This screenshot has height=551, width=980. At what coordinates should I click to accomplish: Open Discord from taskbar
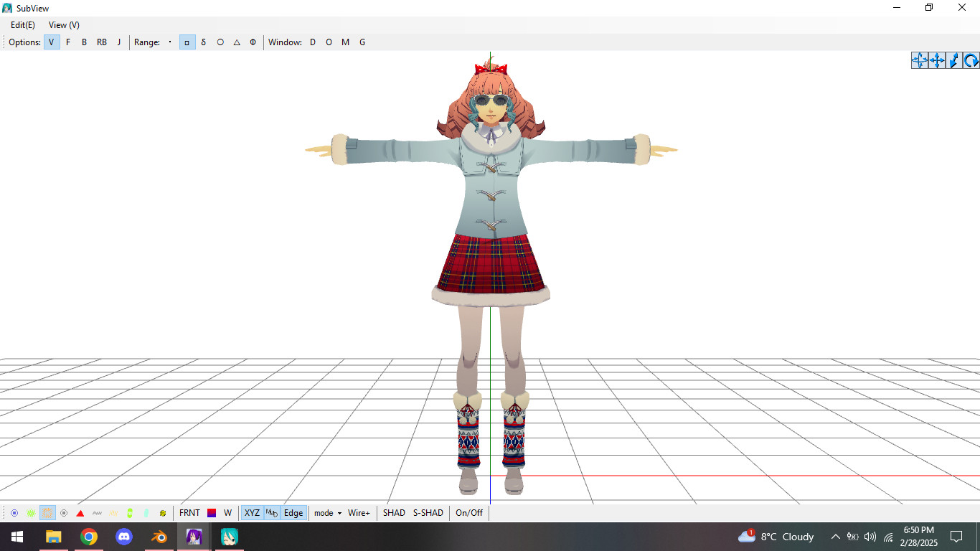[x=124, y=537]
